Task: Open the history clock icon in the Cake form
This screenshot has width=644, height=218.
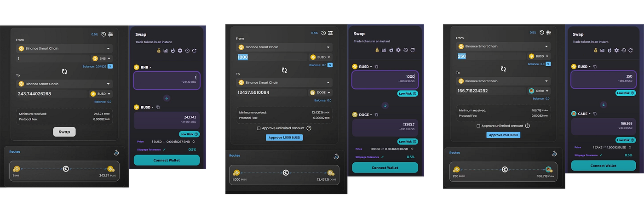Action: [x=542, y=33]
